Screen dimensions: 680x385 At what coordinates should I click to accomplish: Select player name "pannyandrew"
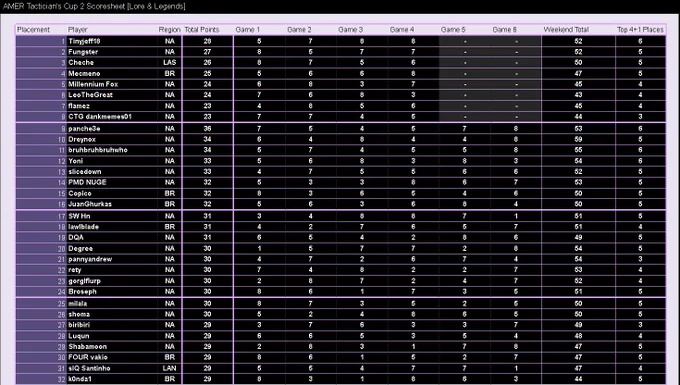coord(90,259)
